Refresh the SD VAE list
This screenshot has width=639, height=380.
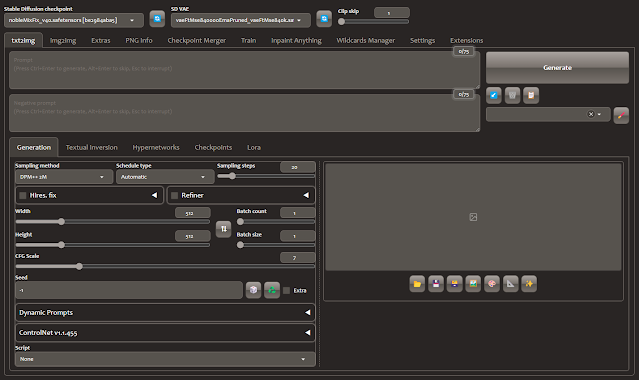click(324, 19)
